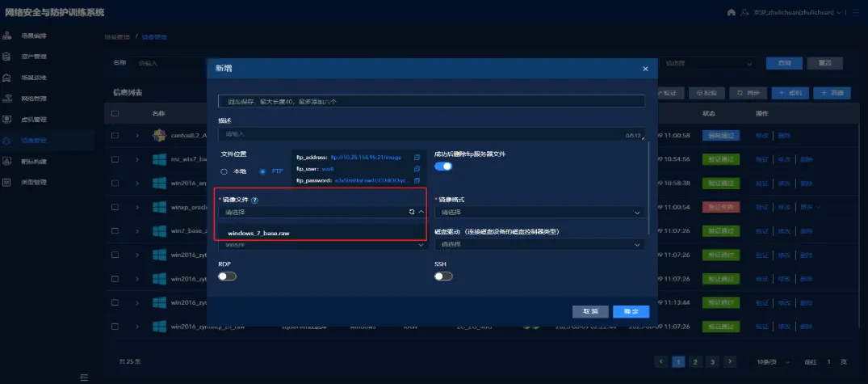Click the 确定 button in dialog

coord(631,311)
